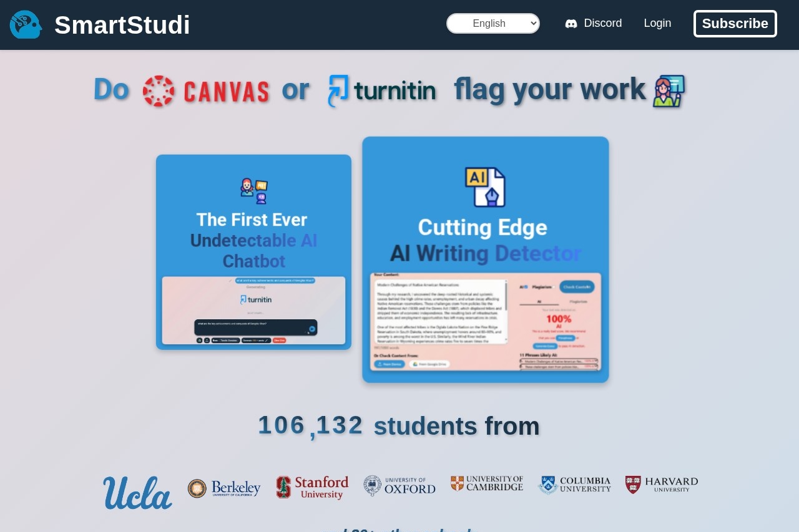Click the SmartStudi site title text

(x=122, y=25)
